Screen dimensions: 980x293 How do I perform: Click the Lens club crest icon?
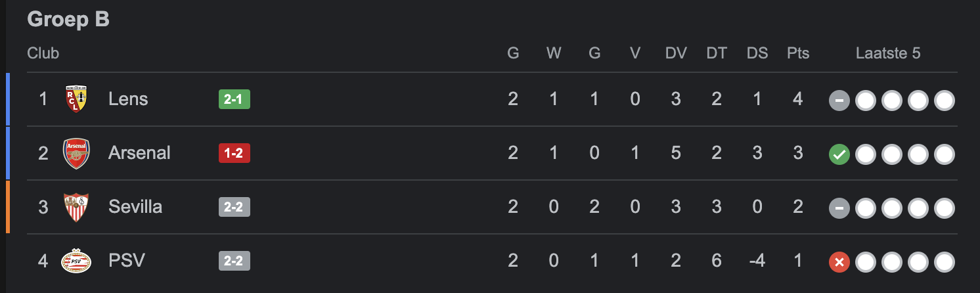[x=76, y=99]
